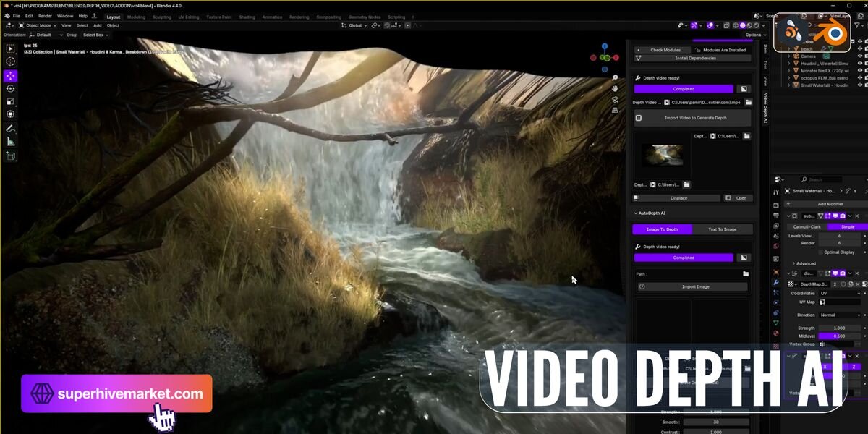
Task: Toggle displace modifier viewport display icon
Action: click(x=835, y=273)
